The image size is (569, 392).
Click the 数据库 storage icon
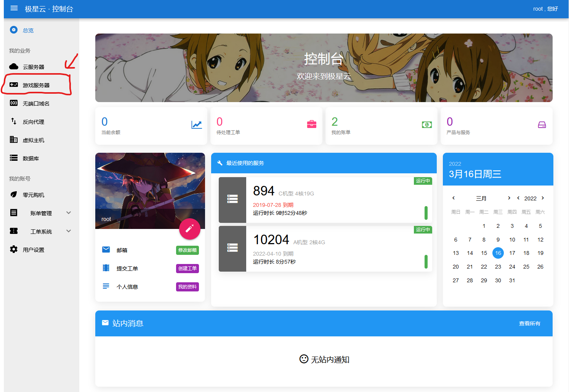click(x=14, y=158)
